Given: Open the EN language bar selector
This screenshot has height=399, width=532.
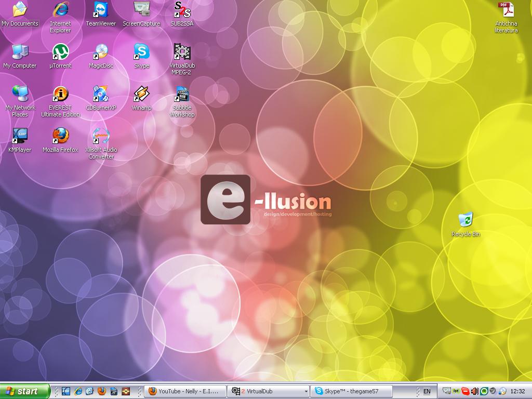Looking at the screenshot, I should click(x=427, y=391).
